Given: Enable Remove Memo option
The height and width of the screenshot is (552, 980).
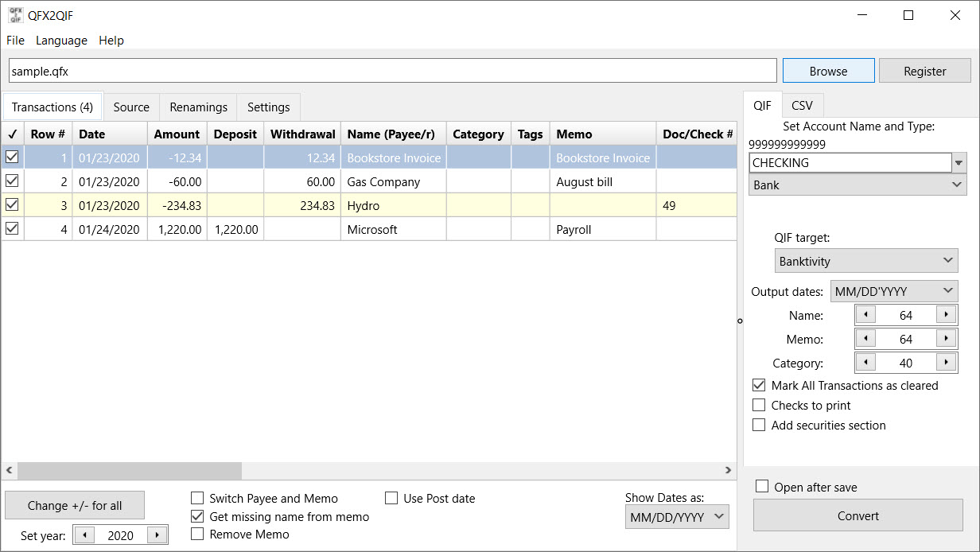Looking at the screenshot, I should coord(197,535).
